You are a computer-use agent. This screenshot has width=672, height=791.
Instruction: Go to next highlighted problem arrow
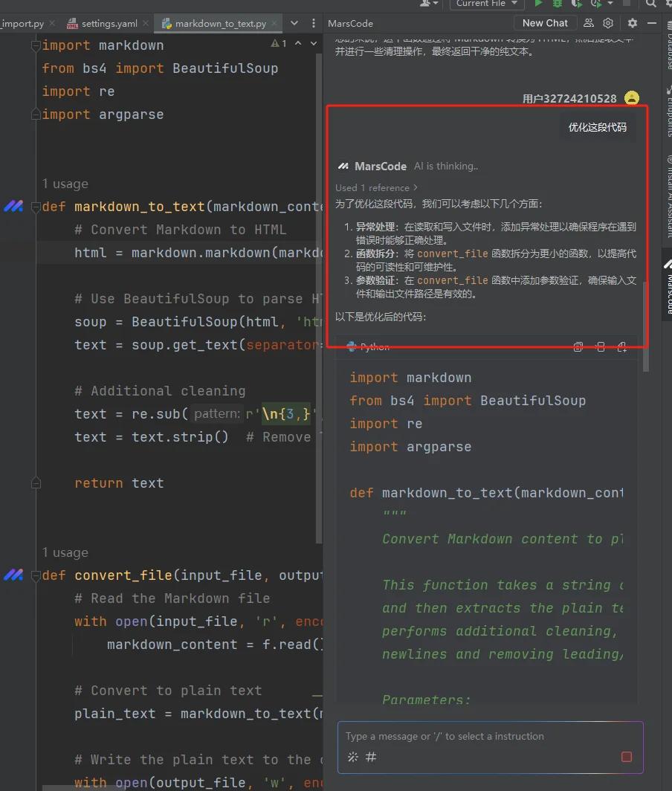(314, 43)
